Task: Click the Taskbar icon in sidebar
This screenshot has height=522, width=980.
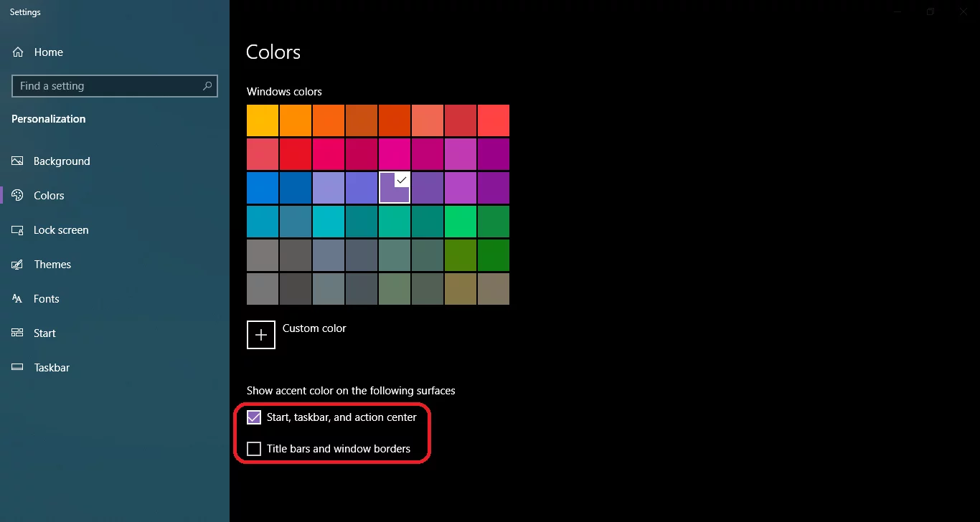Action: (18, 368)
